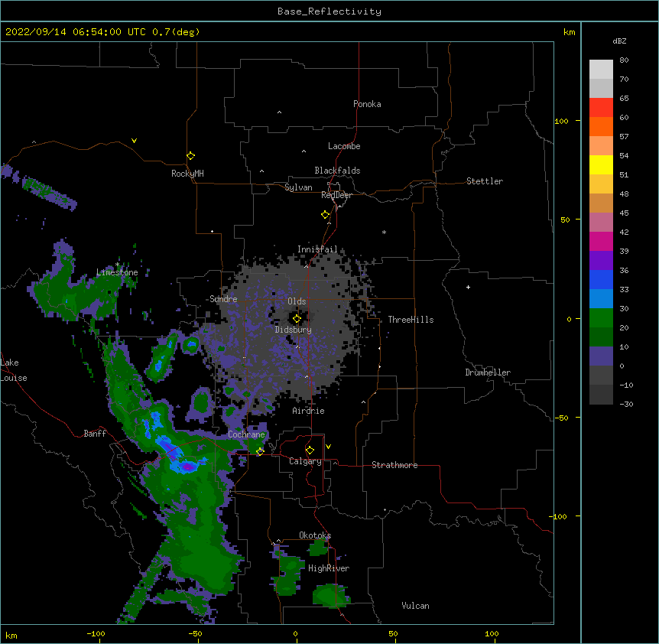659x644 pixels.
Task: Click the 80 value in dBZ legend
Action: click(624, 60)
